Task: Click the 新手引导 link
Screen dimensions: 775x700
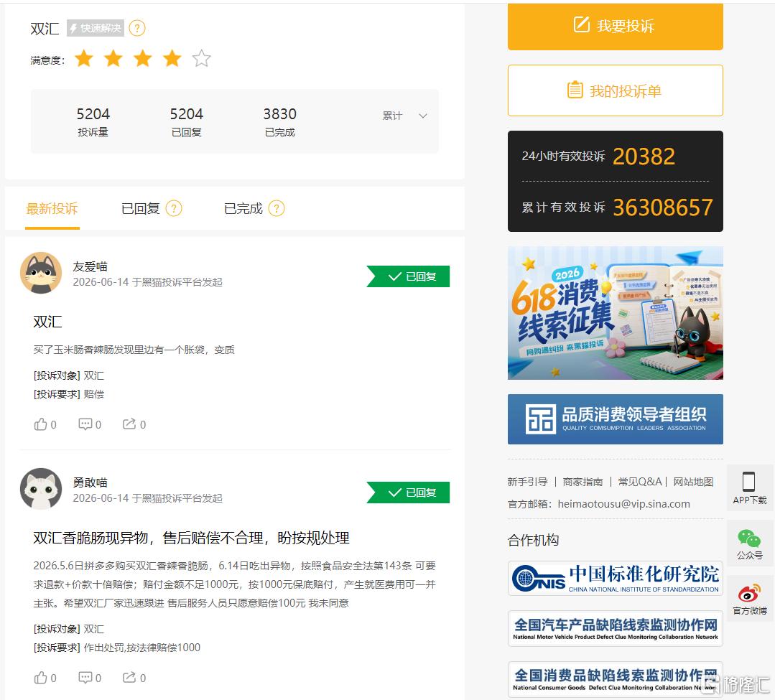Action: pos(527,482)
